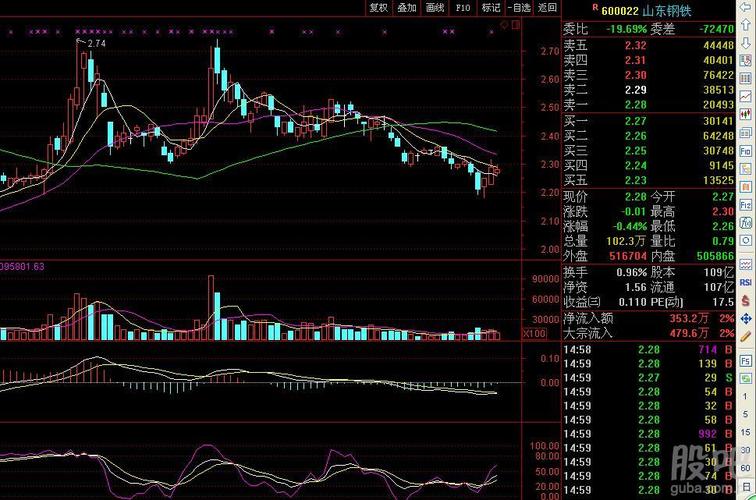Click the 卖一 price 2.28
Image resolution: width=756 pixels, height=500 pixels.
click(x=635, y=105)
